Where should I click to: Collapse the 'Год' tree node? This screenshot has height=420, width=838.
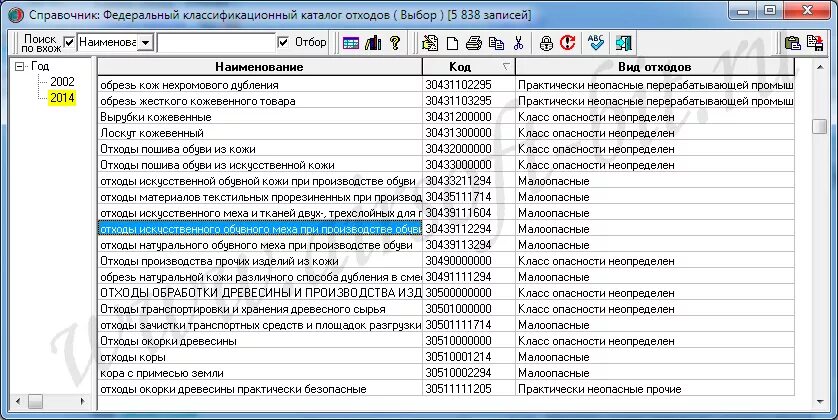(x=20, y=67)
